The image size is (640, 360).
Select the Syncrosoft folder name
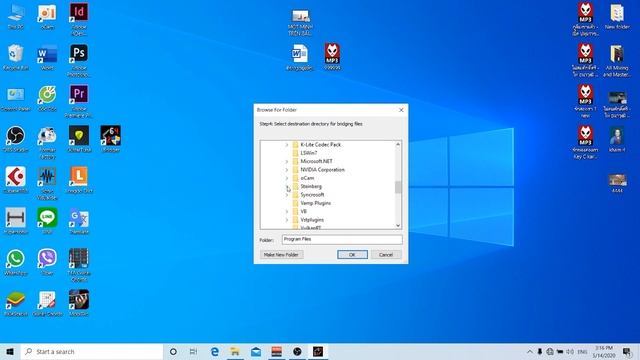click(312, 195)
